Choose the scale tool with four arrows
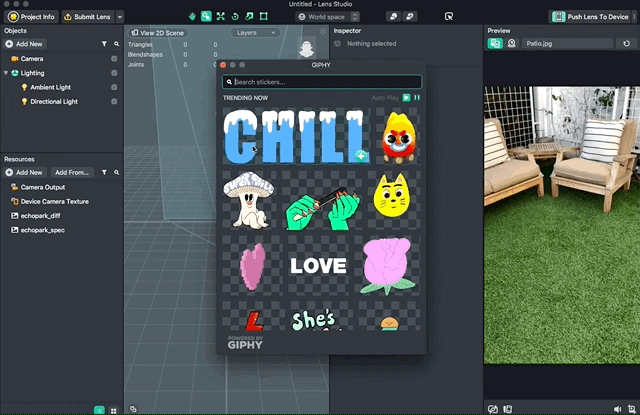Image resolution: width=640 pixels, height=415 pixels. 220,16
